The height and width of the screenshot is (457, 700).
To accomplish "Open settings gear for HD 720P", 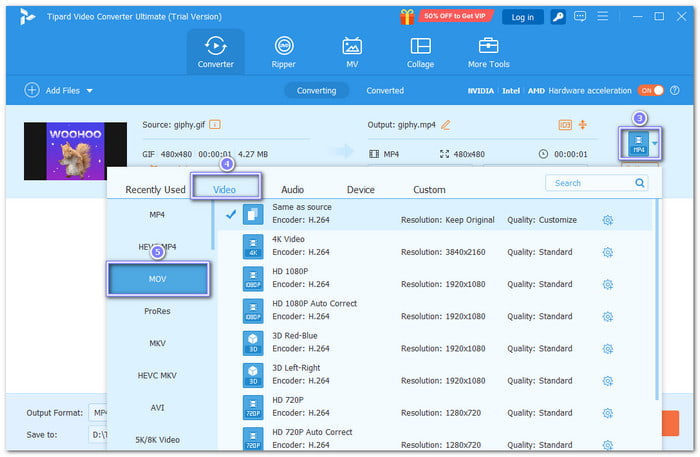I will tap(608, 413).
